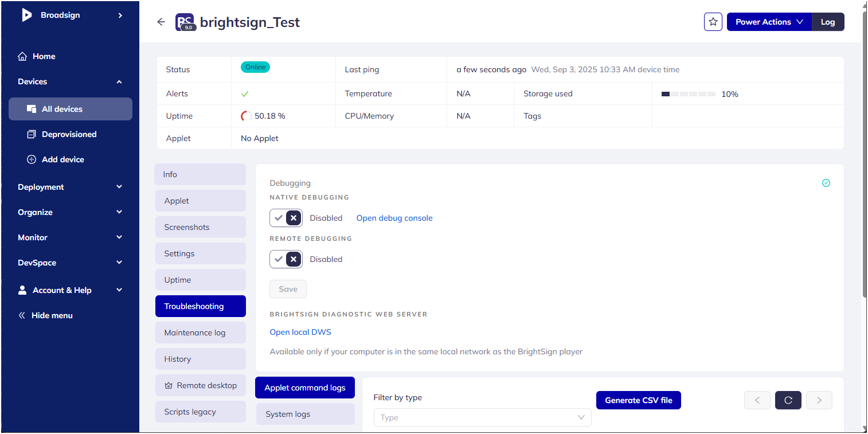The height and width of the screenshot is (434, 868).
Task: Click the 10% storage value
Action: (730, 94)
